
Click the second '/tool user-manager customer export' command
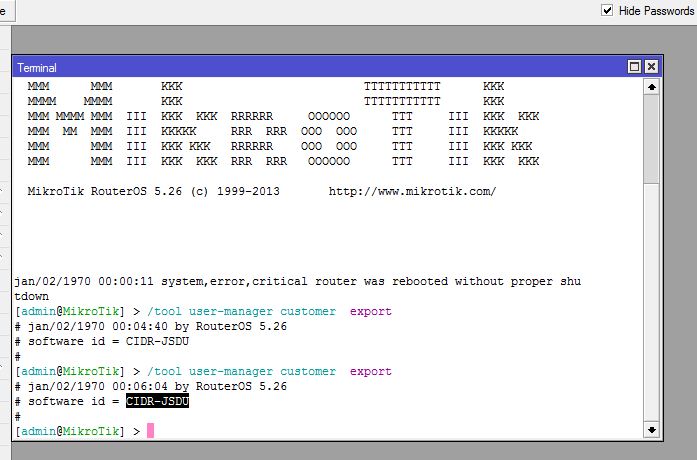269,371
